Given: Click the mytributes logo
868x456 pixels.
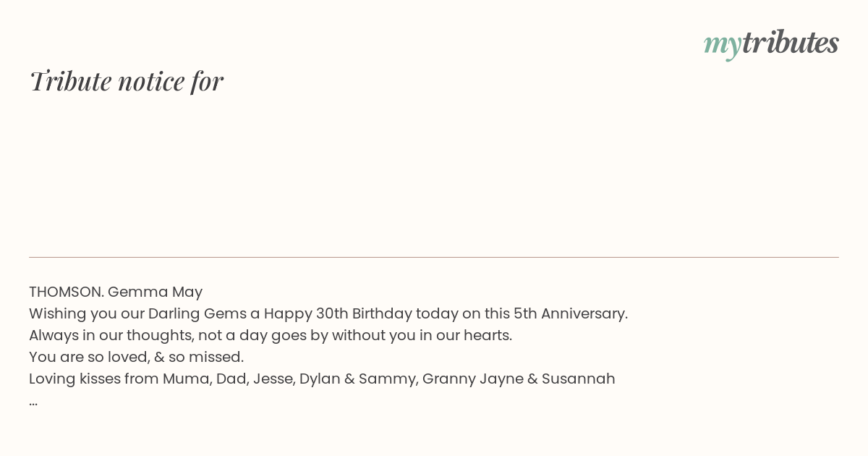Looking at the screenshot, I should coord(771,43).
